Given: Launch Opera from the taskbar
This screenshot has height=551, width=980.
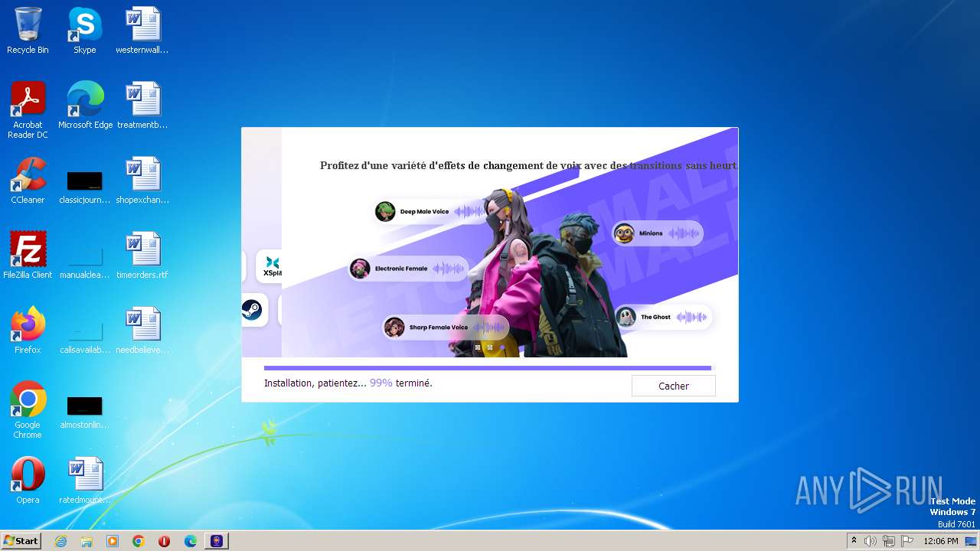Looking at the screenshot, I should (164, 541).
